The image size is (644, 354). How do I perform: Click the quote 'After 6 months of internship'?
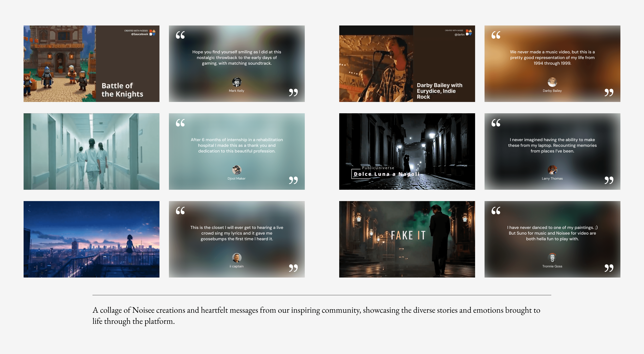[x=237, y=145]
